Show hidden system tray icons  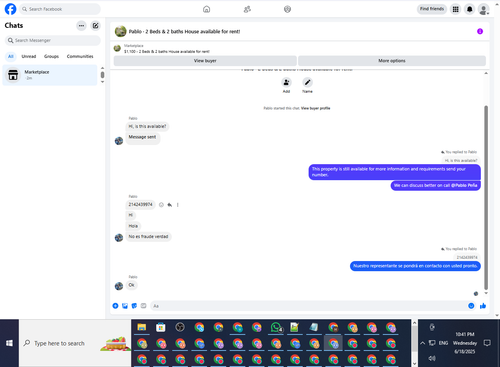(422, 343)
